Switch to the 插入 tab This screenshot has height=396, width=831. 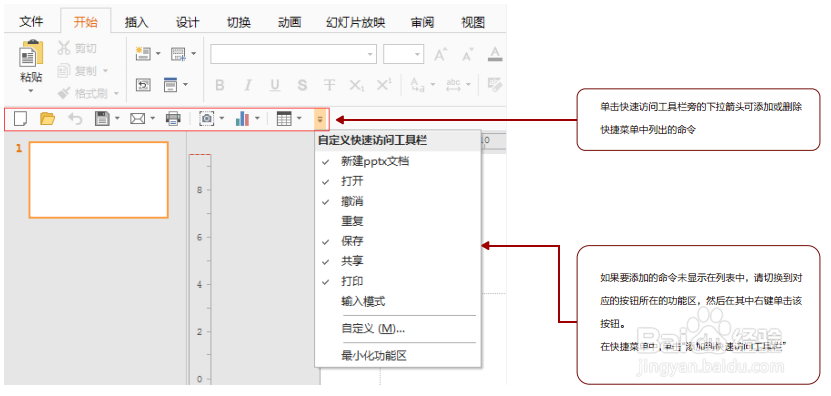(x=137, y=22)
